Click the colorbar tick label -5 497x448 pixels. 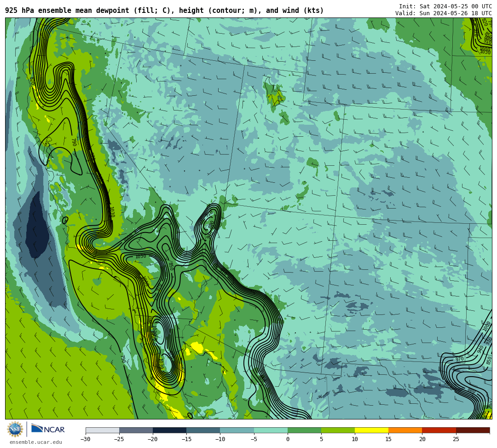[x=254, y=439]
